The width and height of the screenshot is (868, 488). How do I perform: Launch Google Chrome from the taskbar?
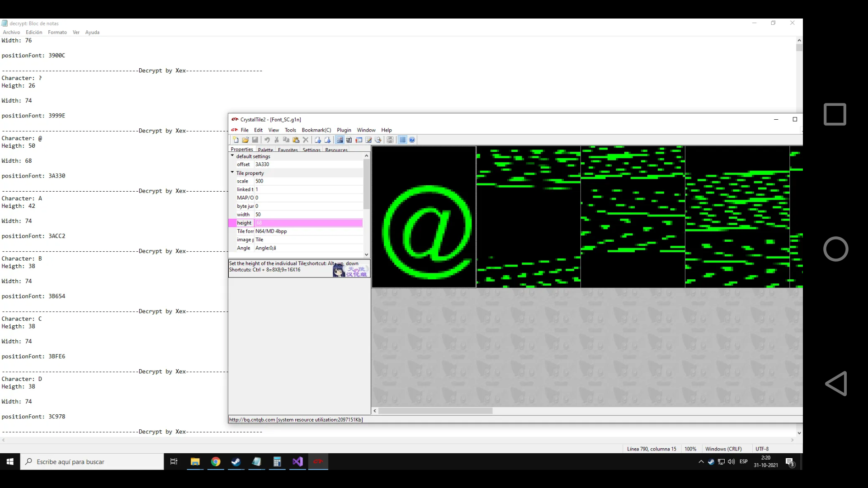216,462
